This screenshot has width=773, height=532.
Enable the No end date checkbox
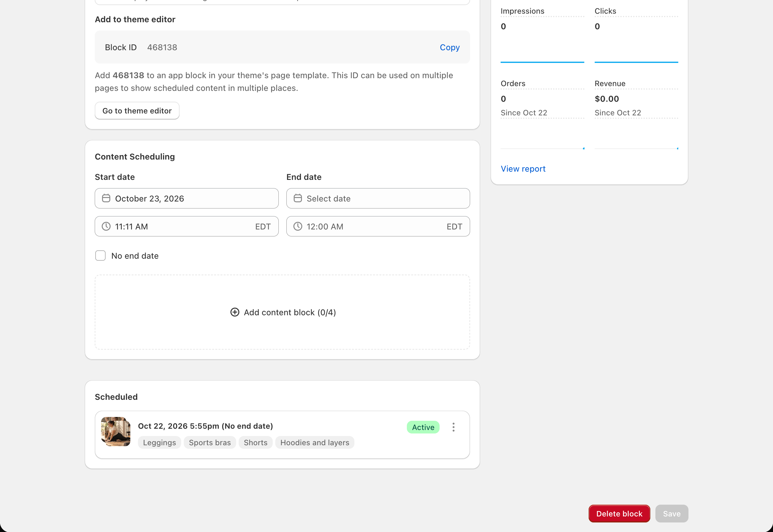[x=100, y=256]
